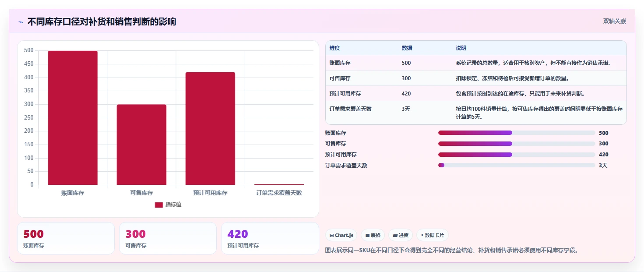Click the 可售库存 progress bar
644x272 pixels.
517,144
